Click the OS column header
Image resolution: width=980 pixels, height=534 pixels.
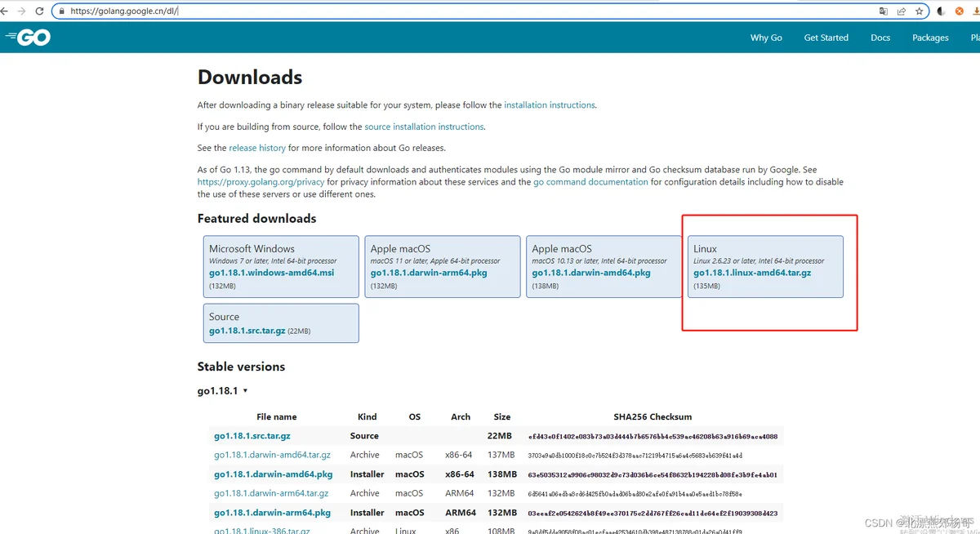coord(415,416)
